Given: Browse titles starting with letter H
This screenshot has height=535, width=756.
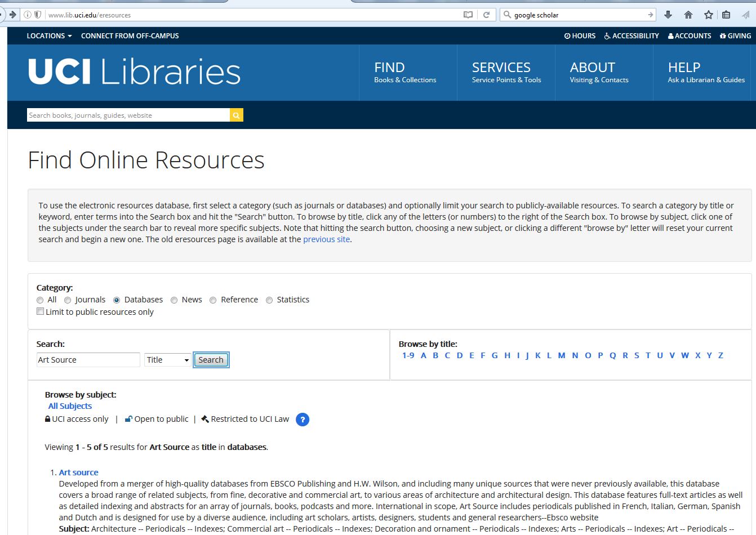Looking at the screenshot, I should [507, 355].
